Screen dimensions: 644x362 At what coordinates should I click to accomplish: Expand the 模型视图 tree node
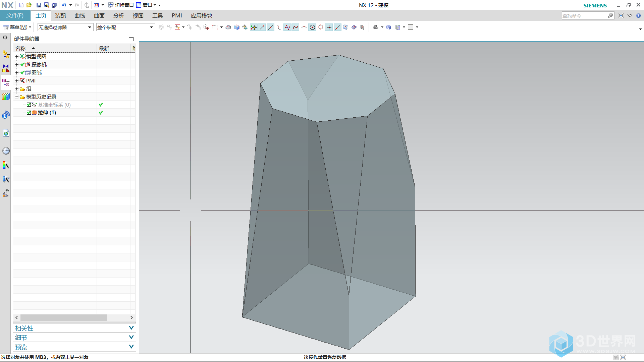(x=16, y=56)
